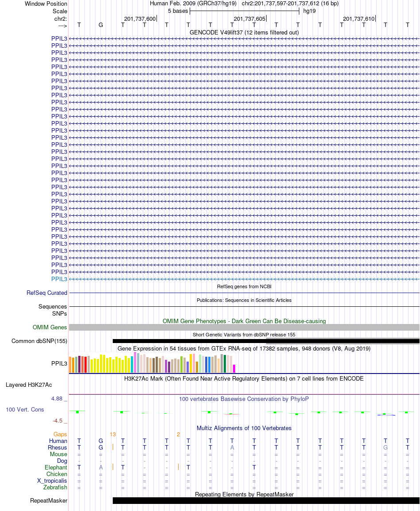Open the OMIM Genes track label

(50, 327)
